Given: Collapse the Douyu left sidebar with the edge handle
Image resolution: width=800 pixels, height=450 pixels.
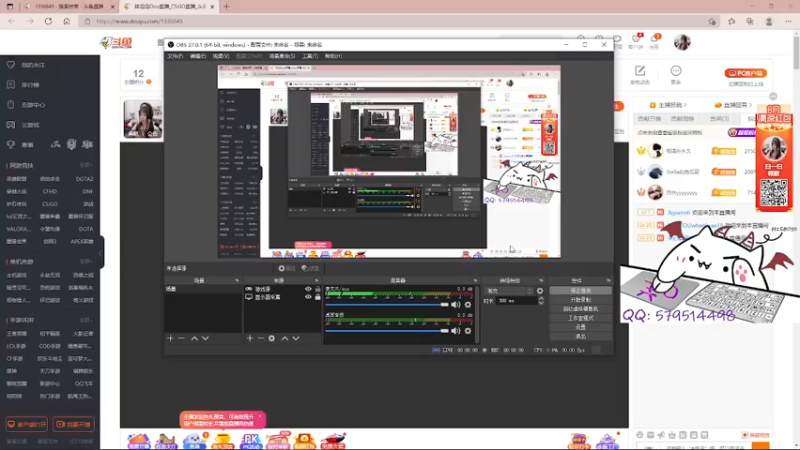Looking at the screenshot, I should (101, 253).
